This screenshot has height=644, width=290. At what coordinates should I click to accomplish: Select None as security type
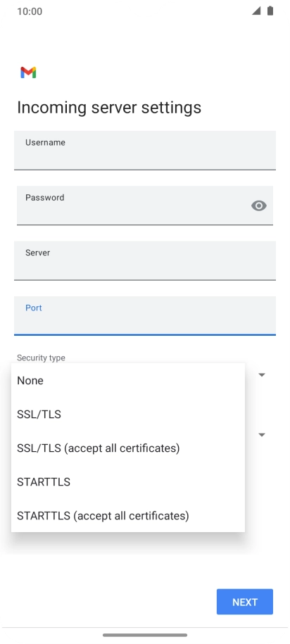coord(127,380)
